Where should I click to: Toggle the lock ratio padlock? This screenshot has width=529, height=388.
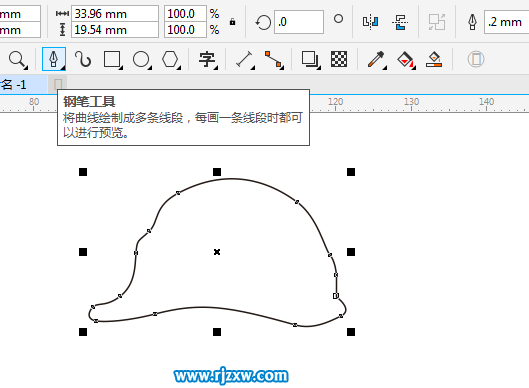pyautogui.click(x=232, y=22)
